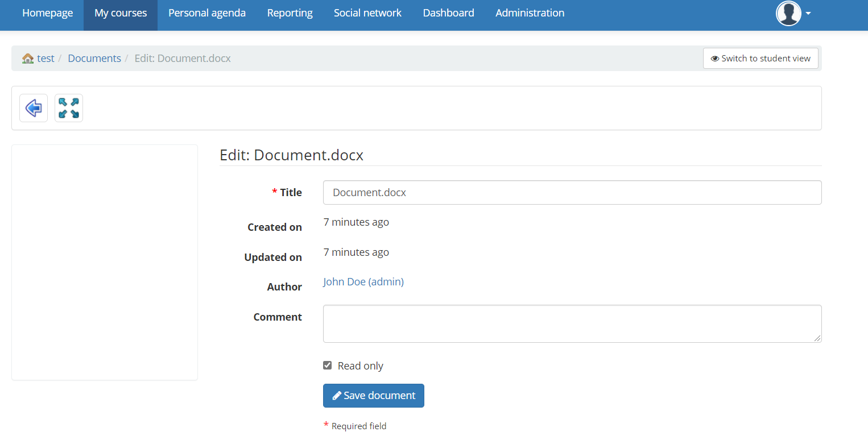
Task: Focus the Comment text area
Action: click(x=572, y=323)
